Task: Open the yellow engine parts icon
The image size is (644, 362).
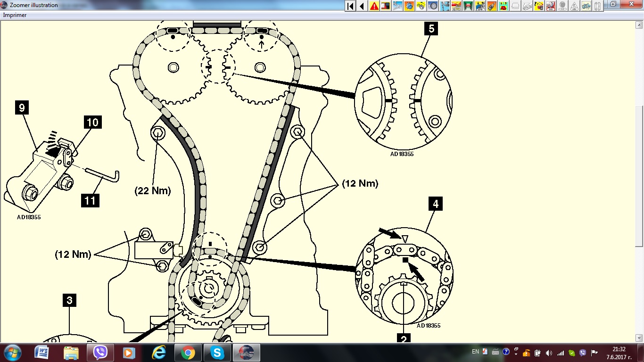Action: coord(421,6)
